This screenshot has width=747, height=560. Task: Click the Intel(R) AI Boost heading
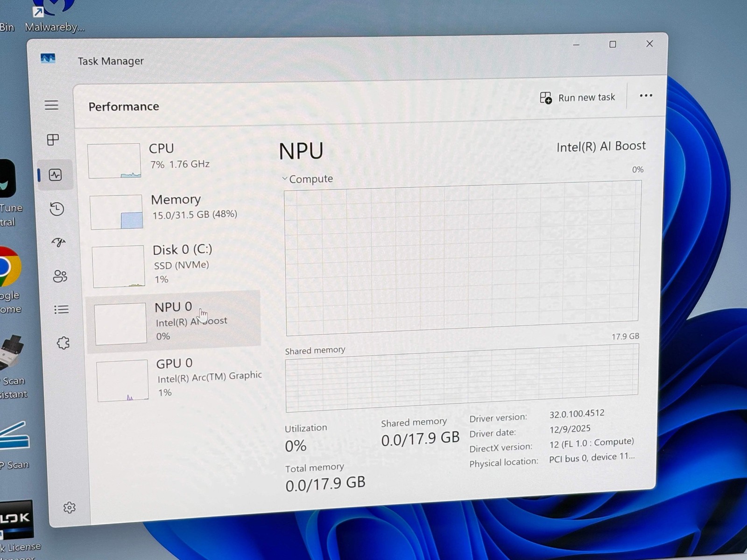(x=601, y=147)
